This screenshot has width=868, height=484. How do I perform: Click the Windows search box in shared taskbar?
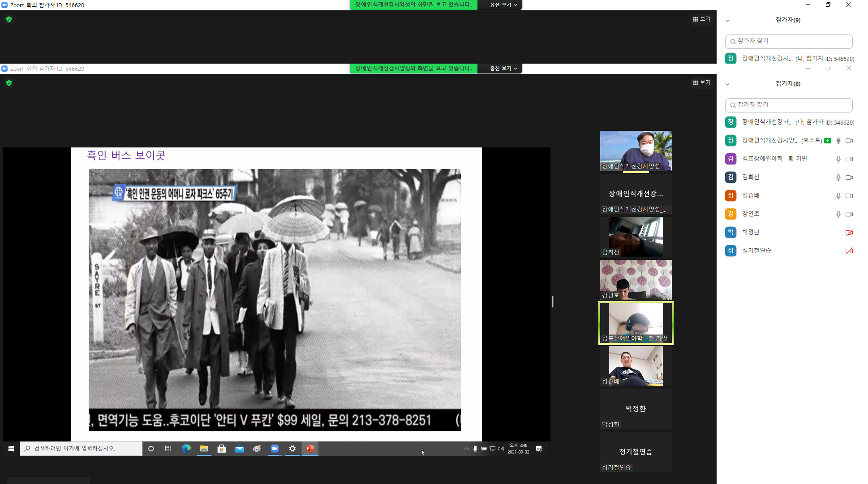pos(81,449)
